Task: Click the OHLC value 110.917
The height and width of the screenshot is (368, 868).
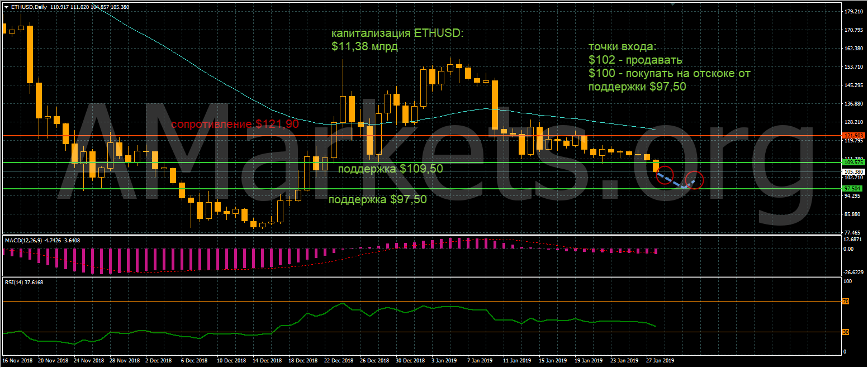Action: pos(60,7)
